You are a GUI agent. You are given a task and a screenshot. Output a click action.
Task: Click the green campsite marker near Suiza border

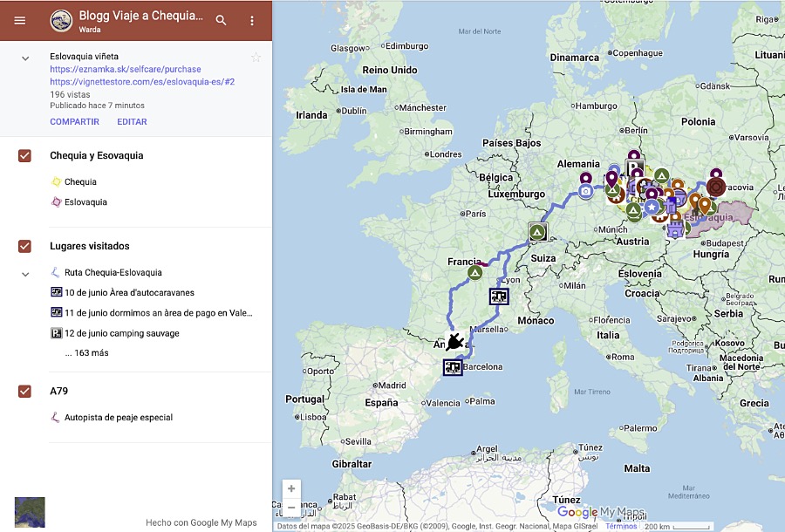[x=537, y=232]
